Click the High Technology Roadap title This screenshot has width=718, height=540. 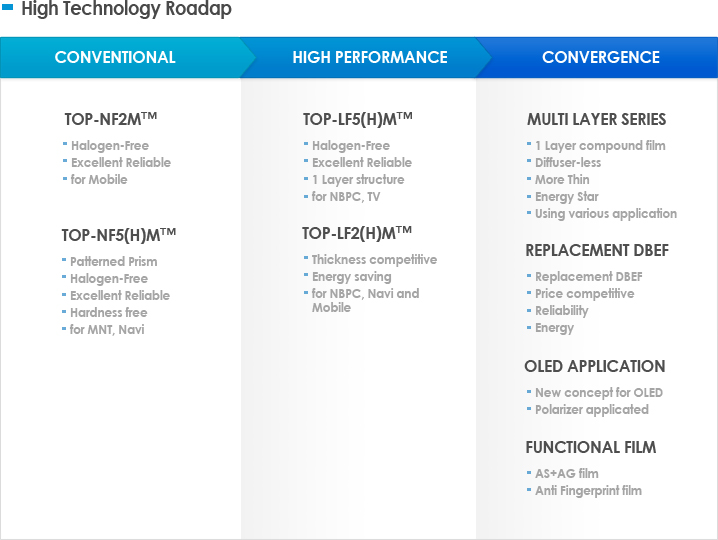126,9
